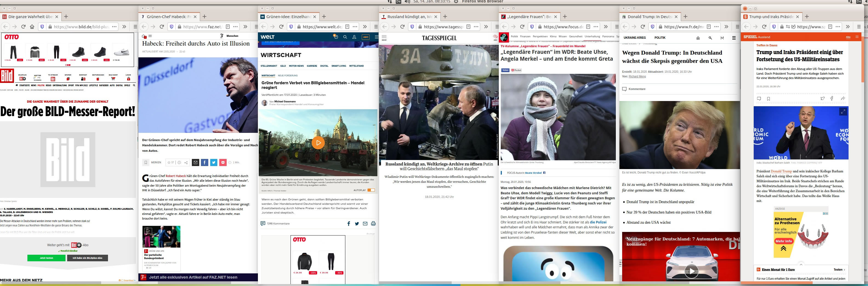Click the volume icon in system top bar

point(407,2)
